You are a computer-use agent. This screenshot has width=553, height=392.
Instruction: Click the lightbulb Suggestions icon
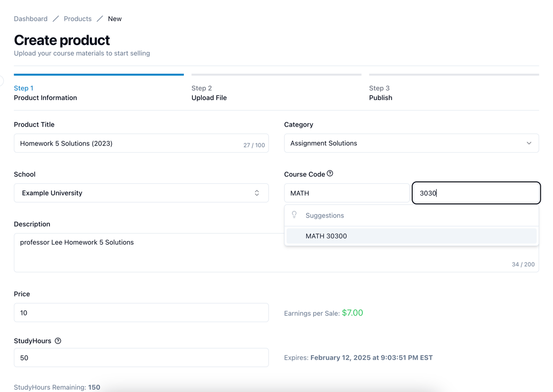[x=294, y=215]
